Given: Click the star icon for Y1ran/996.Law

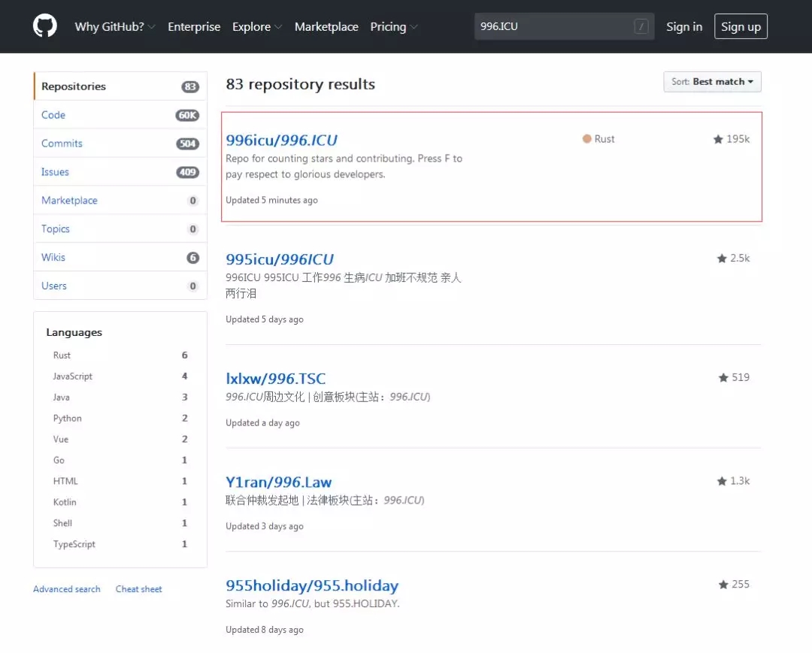Looking at the screenshot, I should pos(722,481).
